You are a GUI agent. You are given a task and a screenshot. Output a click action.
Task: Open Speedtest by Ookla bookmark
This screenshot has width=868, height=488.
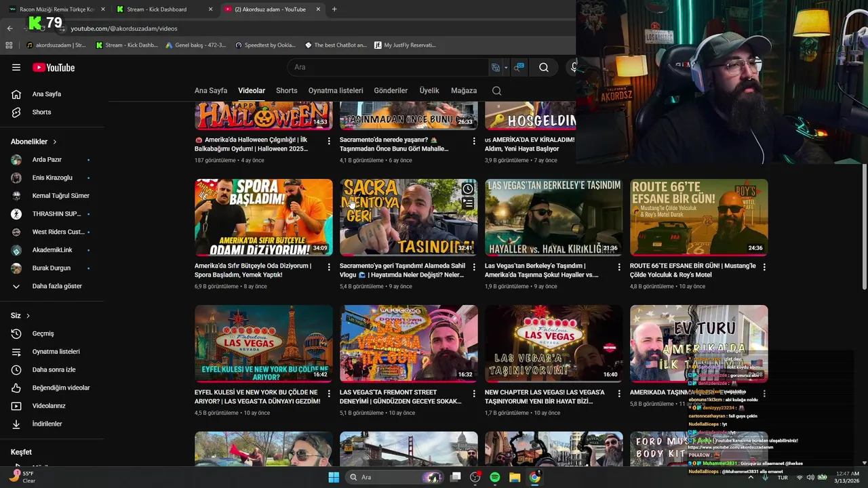(265, 45)
